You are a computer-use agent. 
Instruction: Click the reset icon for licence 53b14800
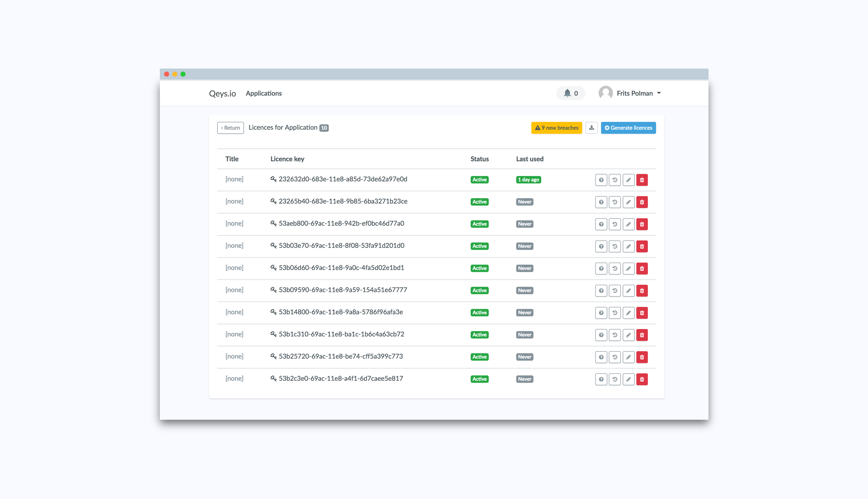click(x=614, y=313)
